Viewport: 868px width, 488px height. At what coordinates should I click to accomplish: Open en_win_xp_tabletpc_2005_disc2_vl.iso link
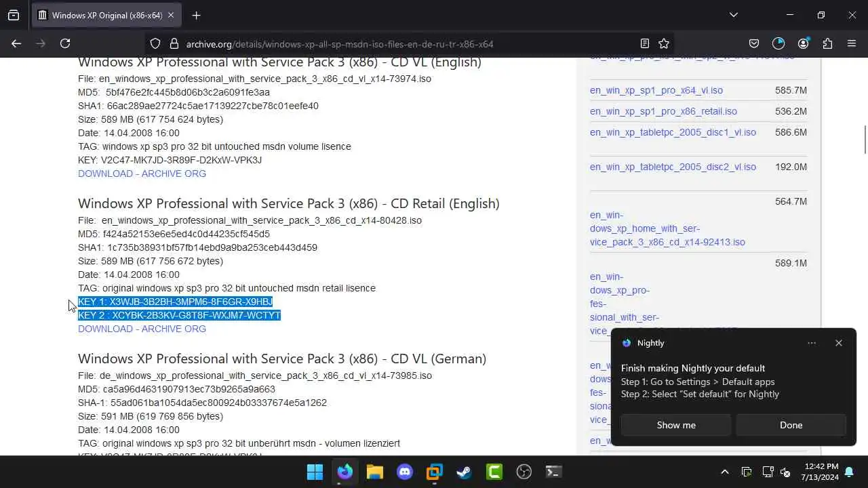(x=673, y=167)
